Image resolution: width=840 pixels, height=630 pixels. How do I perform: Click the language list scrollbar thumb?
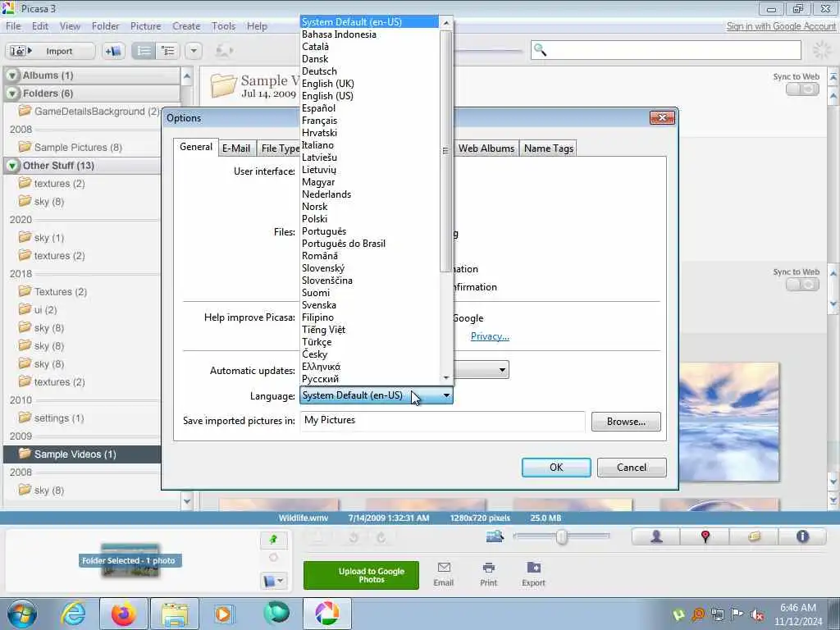point(445,151)
